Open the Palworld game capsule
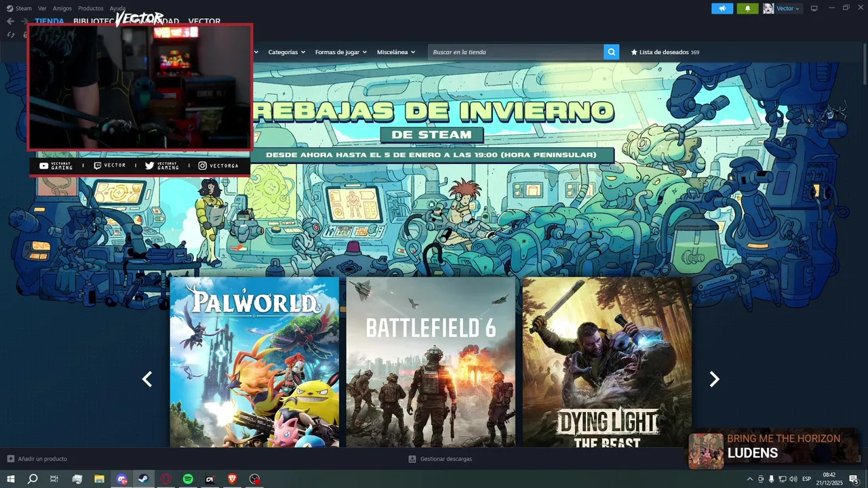The image size is (868, 488). [x=254, y=362]
